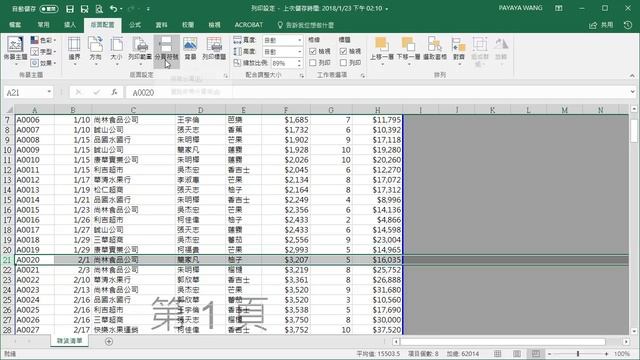Toggle gridlines 檢視 checkbox
640x360 pixels.
tap(313, 51)
